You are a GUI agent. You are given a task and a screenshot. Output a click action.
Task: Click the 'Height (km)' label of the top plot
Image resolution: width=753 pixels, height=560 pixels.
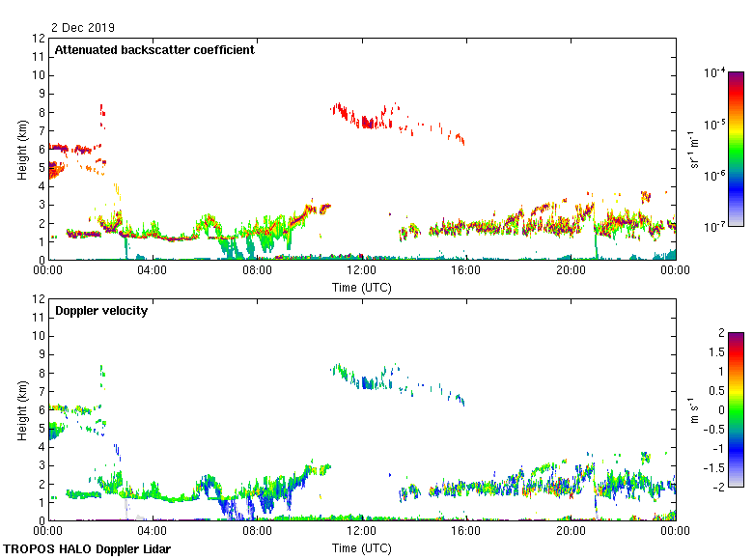click(x=21, y=149)
